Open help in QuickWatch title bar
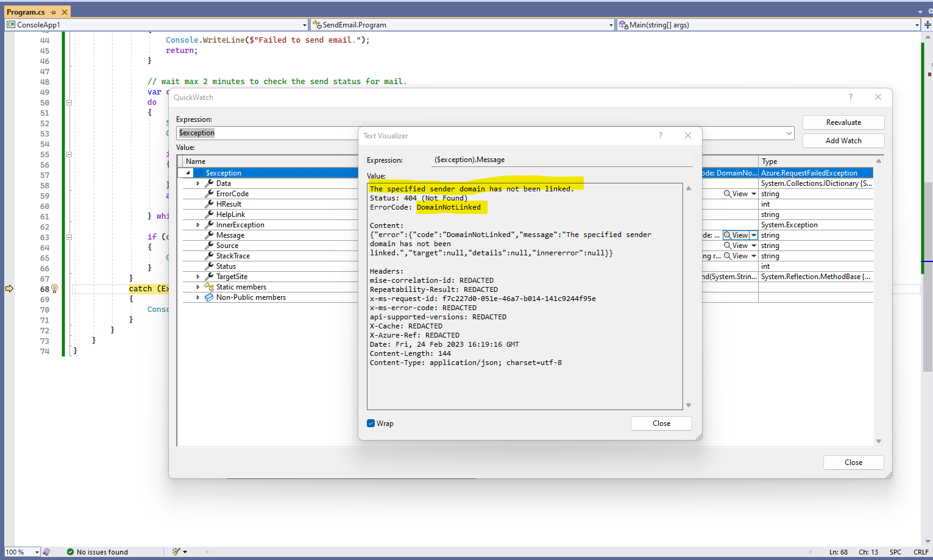This screenshot has width=933, height=560. [x=851, y=97]
